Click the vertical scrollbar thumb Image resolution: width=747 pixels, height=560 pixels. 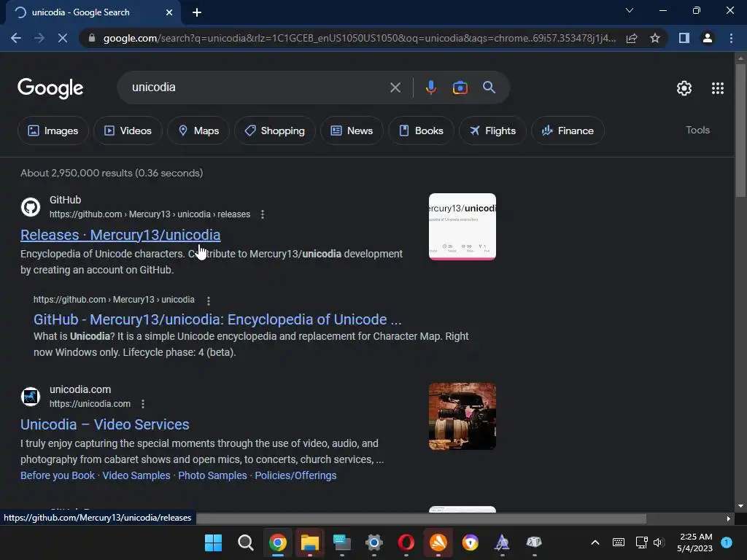[x=740, y=130]
